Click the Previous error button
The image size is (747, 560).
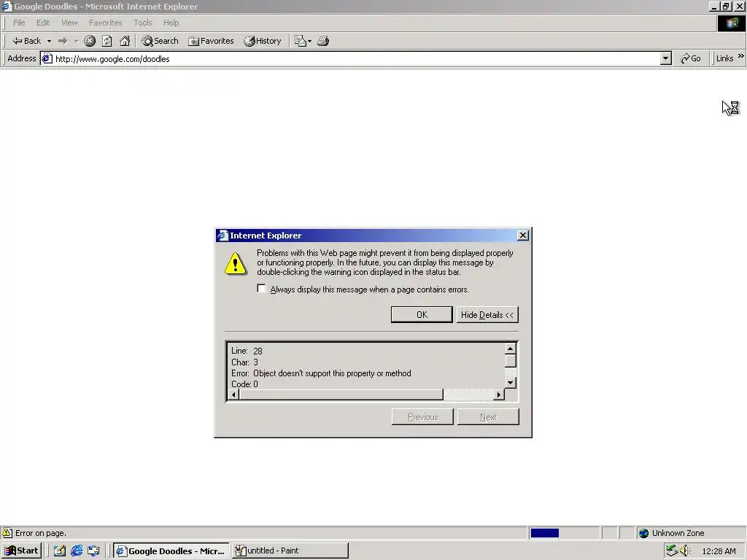click(422, 416)
